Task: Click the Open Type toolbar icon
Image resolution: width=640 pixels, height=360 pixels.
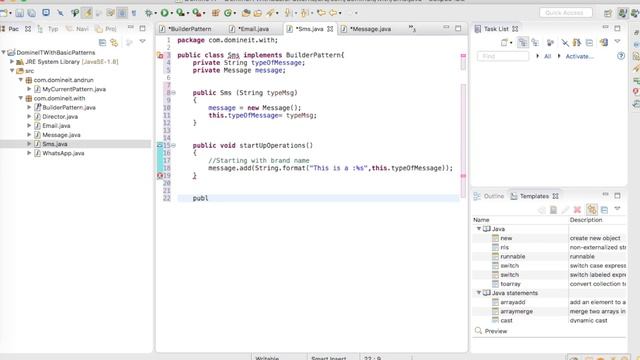Action: point(246,13)
